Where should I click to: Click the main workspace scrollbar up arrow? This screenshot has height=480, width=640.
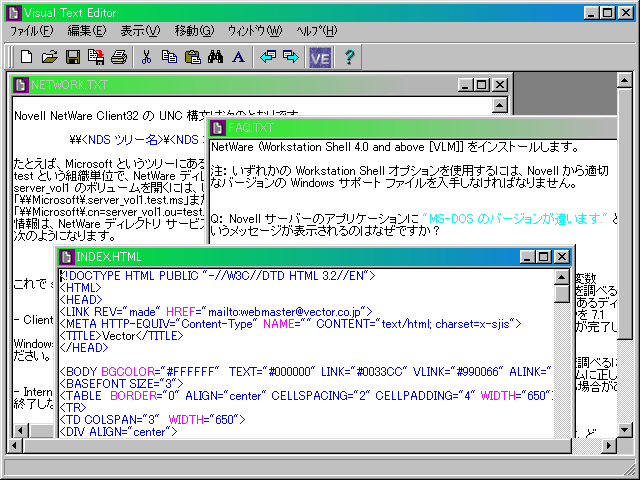(x=624, y=80)
